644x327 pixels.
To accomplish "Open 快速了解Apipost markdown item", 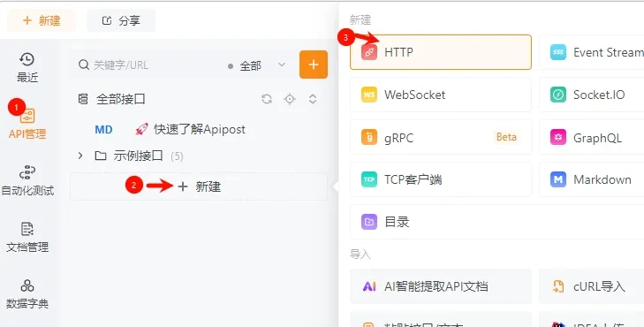I will point(199,129).
